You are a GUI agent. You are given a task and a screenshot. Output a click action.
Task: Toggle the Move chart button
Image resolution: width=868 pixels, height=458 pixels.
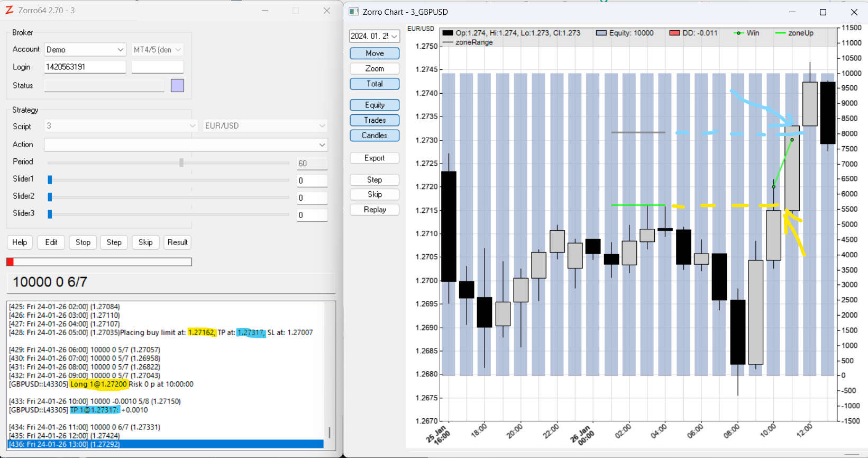pyautogui.click(x=374, y=53)
